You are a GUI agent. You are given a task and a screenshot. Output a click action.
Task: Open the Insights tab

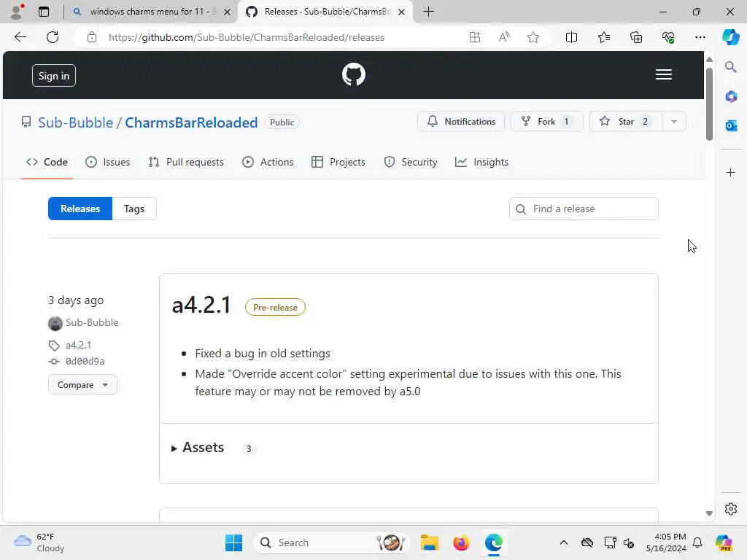pos(481,162)
